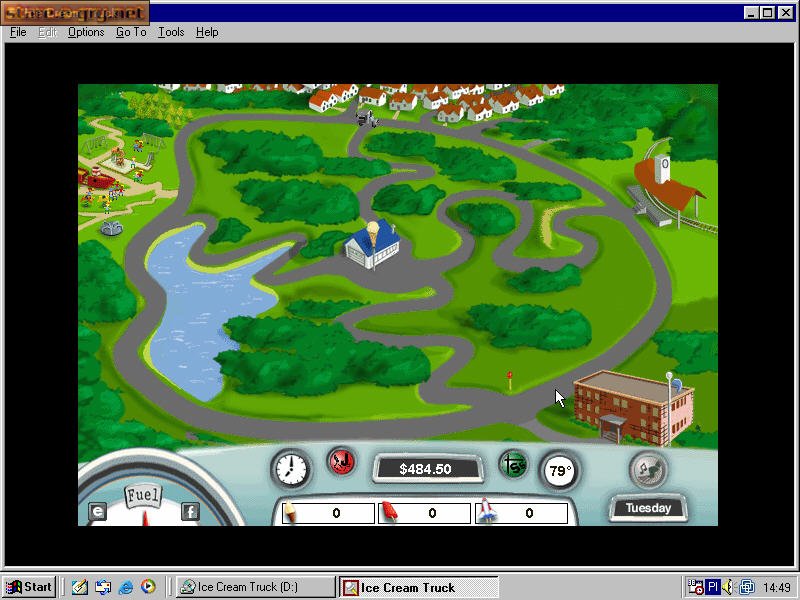
Task: Click the green round dashboard button
Action: click(514, 465)
